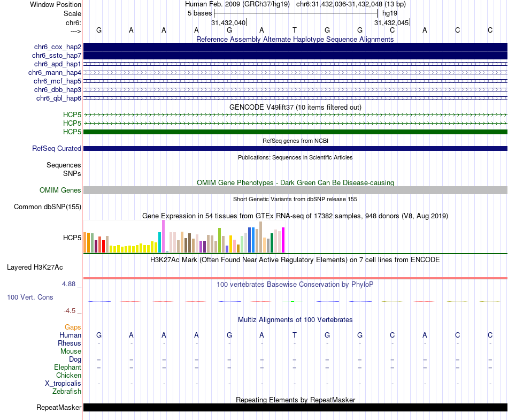Click the Zebrafish species label

[67, 391]
